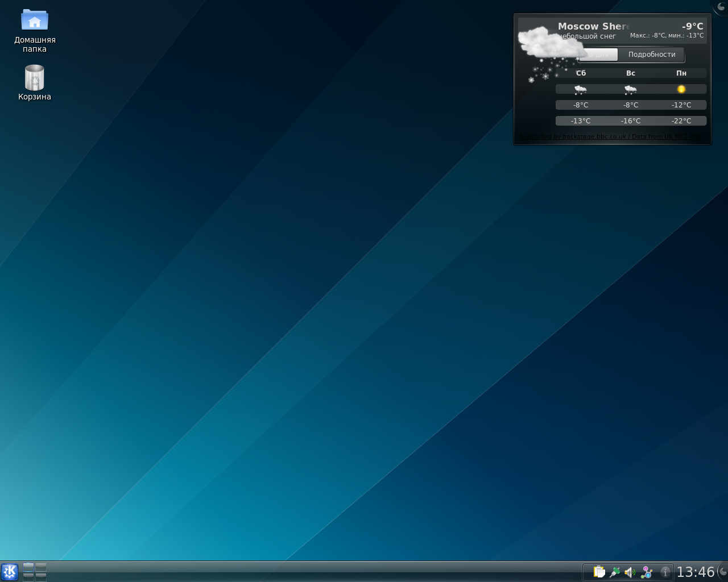Click the 13:46 digital clock

[x=695, y=572]
